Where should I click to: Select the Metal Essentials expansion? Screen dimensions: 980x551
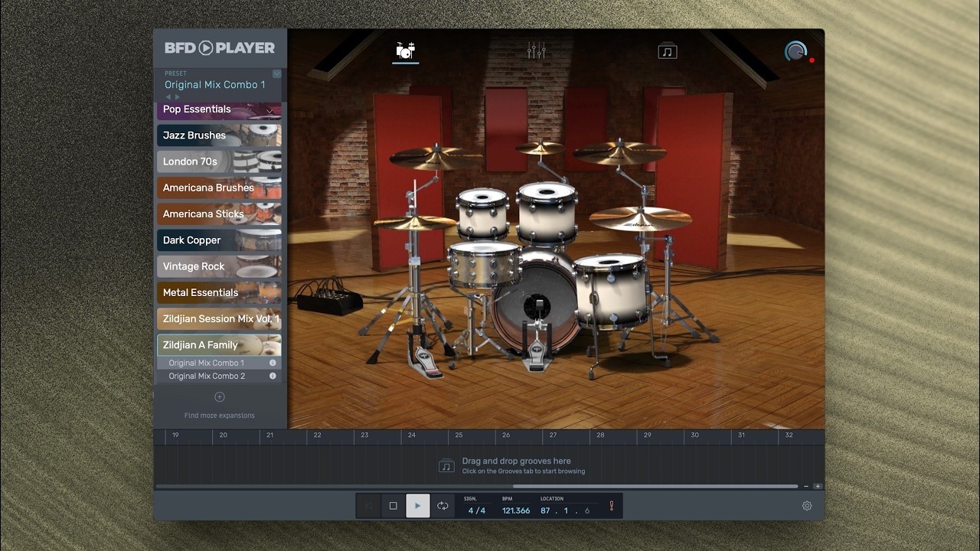click(x=219, y=292)
